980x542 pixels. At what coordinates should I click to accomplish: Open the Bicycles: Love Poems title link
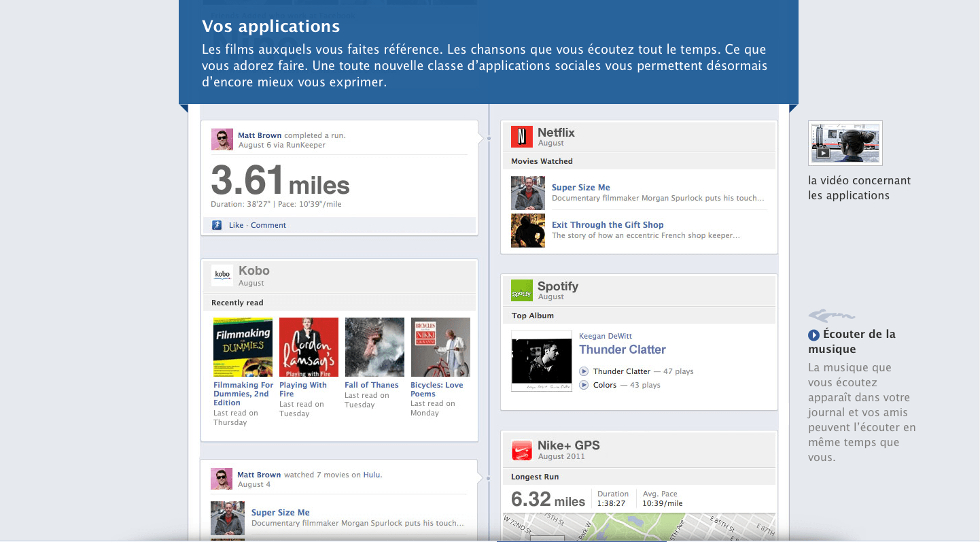coord(437,390)
